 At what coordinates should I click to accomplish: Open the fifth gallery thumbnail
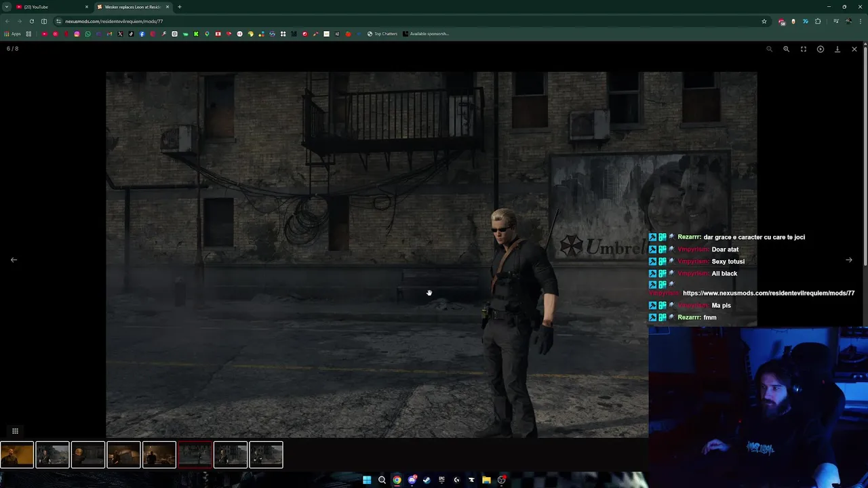pyautogui.click(x=159, y=455)
